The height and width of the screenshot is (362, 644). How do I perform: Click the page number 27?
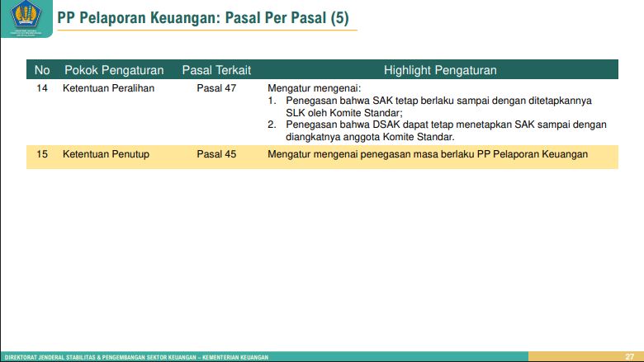click(x=630, y=356)
